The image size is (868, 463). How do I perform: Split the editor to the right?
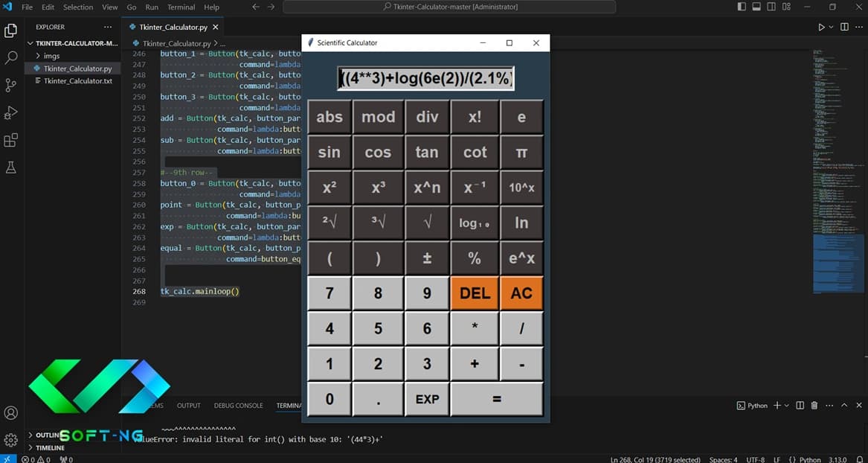pos(844,27)
